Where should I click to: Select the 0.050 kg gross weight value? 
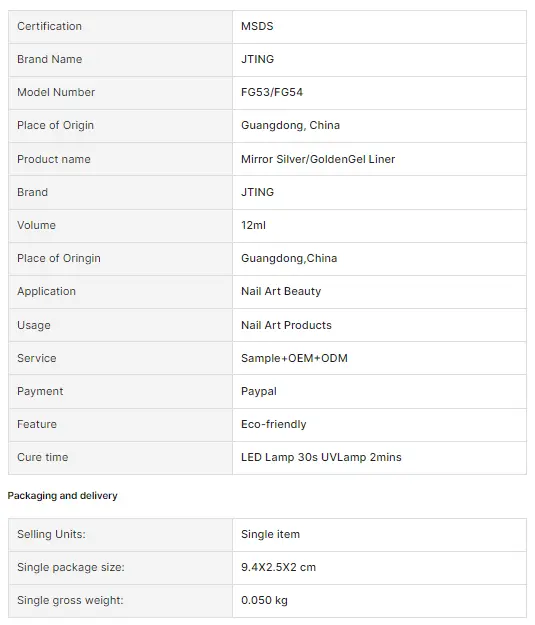click(x=264, y=600)
